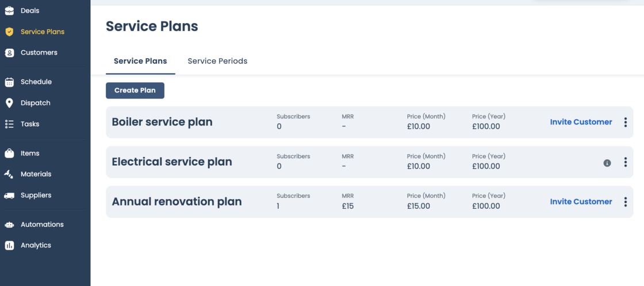Screen dimensions: 644x286
Task: Open the Annual renovation plan row
Action: pyautogui.click(x=177, y=202)
